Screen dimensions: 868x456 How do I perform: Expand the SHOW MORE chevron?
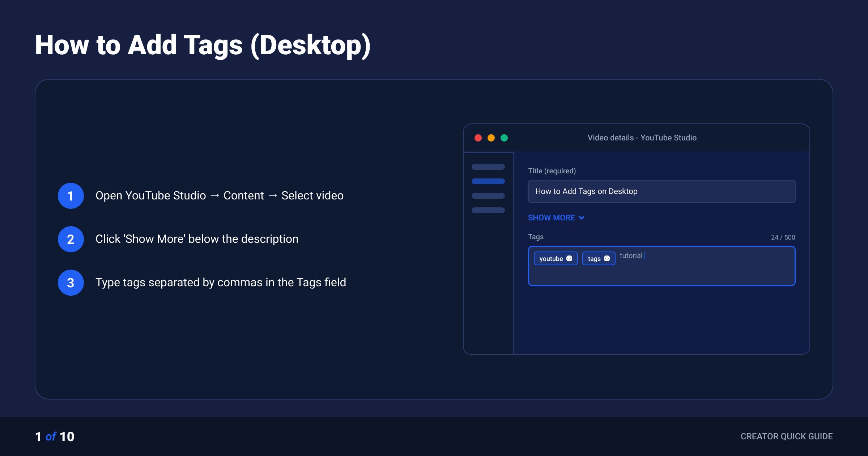coord(582,218)
